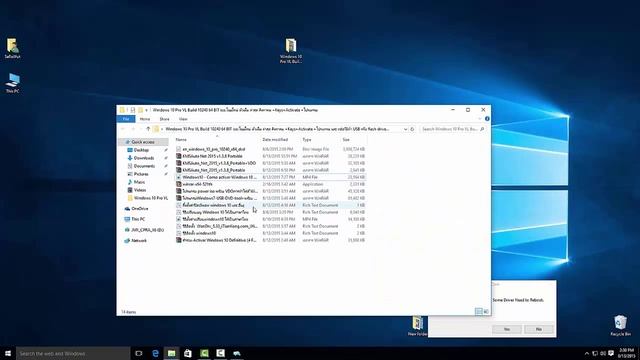The width and height of the screenshot is (640, 360).
Task: Open This PC in navigation pane
Action: tap(138, 219)
